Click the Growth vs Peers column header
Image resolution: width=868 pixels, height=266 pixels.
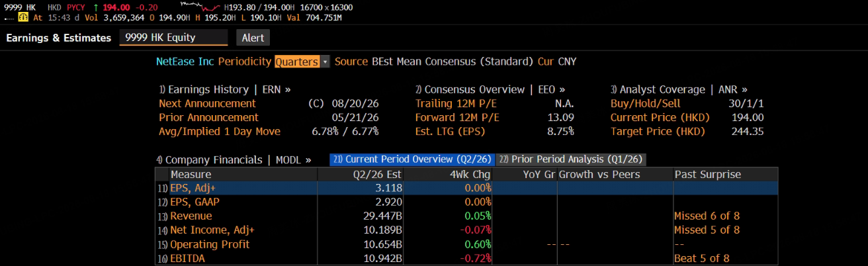tap(614, 174)
